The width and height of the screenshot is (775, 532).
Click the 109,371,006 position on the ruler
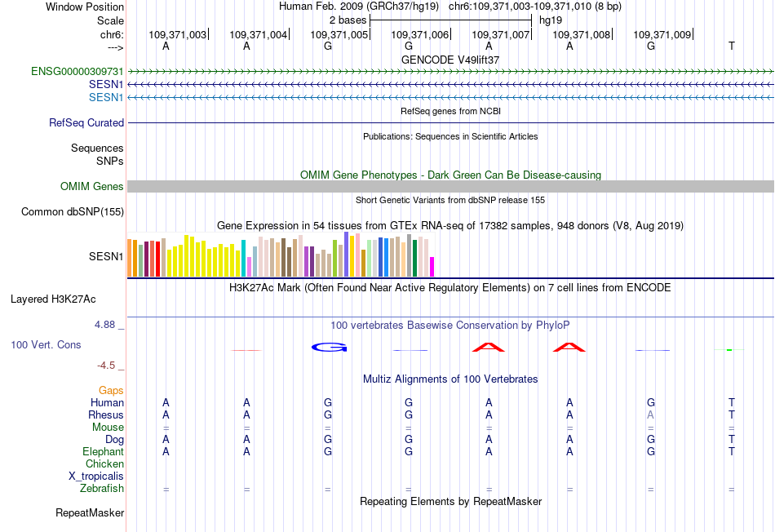[x=420, y=34]
